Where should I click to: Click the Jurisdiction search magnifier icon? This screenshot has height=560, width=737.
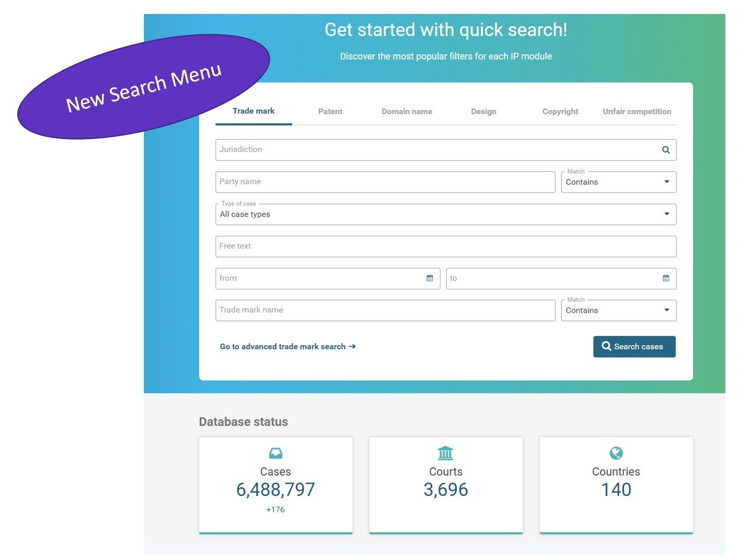click(665, 150)
